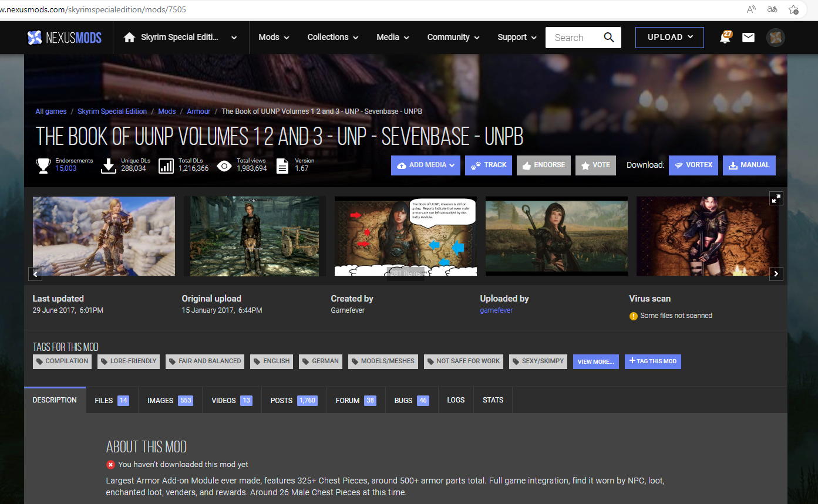The width and height of the screenshot is (818, 504).
Task: Switch to the Videos tab
Action: [231, 400]
